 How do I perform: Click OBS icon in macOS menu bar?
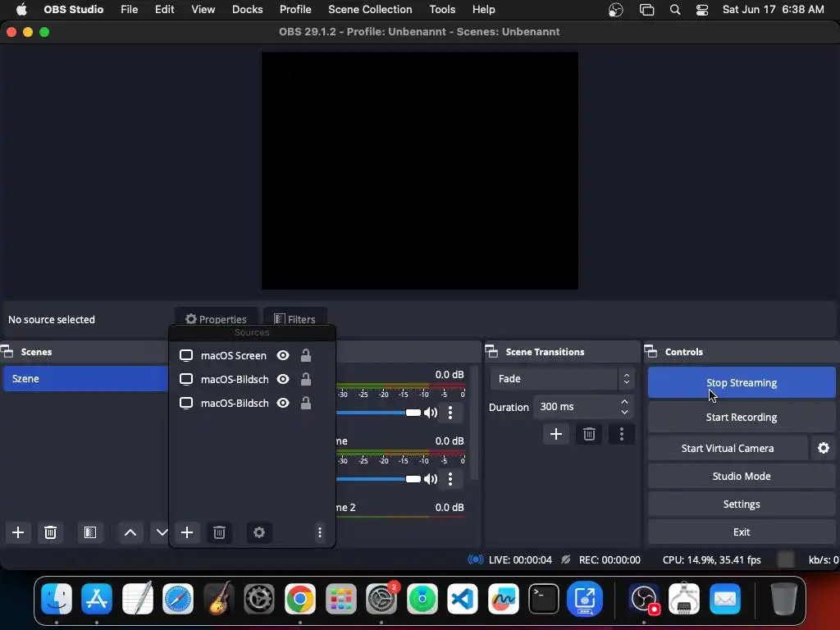(x=616, y=10)
